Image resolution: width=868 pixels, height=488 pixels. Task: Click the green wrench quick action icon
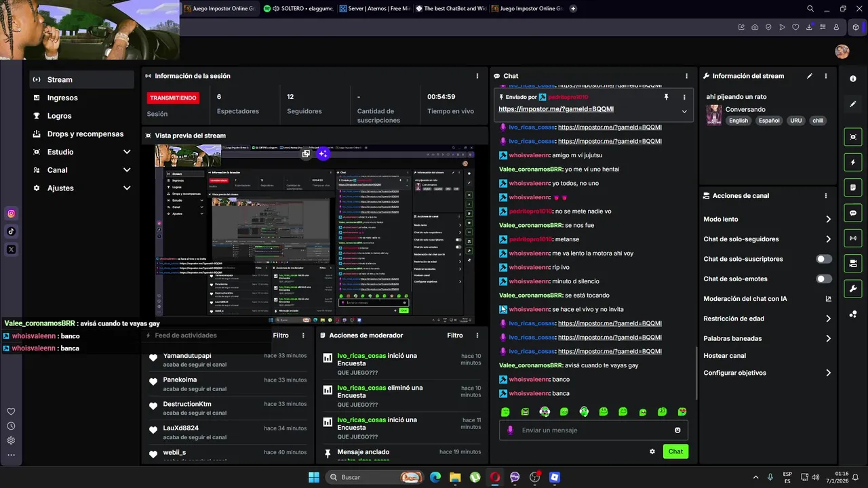pyautogui.click(x=853, y=289)
